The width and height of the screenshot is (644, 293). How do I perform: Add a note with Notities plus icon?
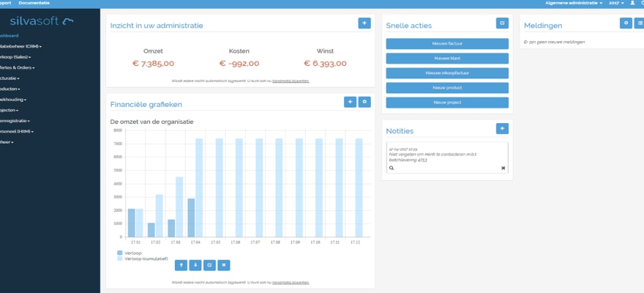tap(502, 128)
